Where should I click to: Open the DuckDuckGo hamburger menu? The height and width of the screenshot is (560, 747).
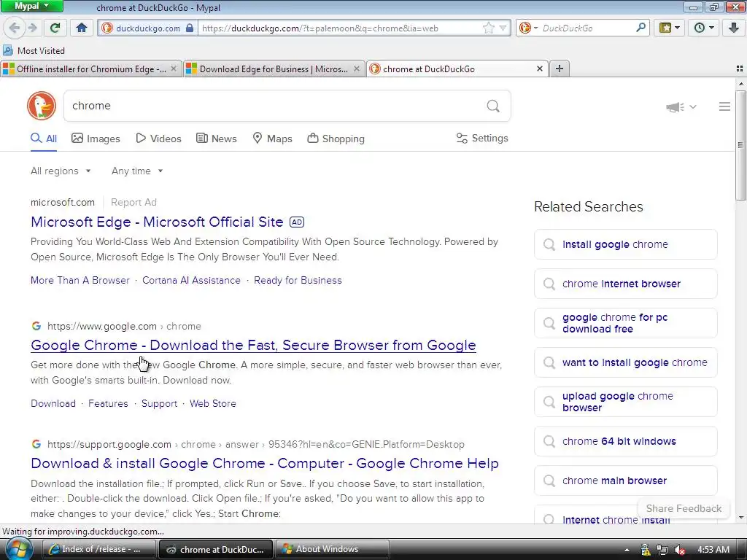point(724,106)
